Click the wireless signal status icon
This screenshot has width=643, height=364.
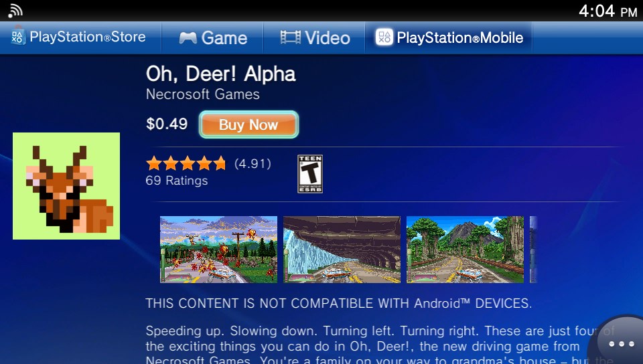pos(15,11)
